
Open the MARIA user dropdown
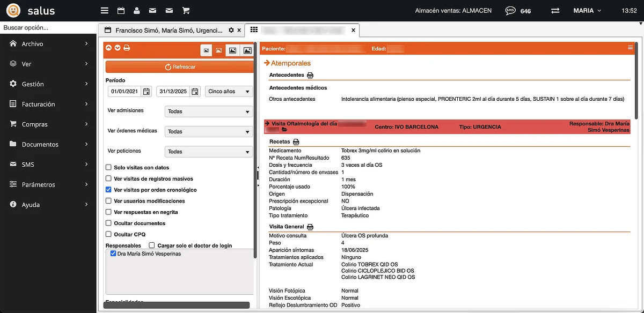587,11
